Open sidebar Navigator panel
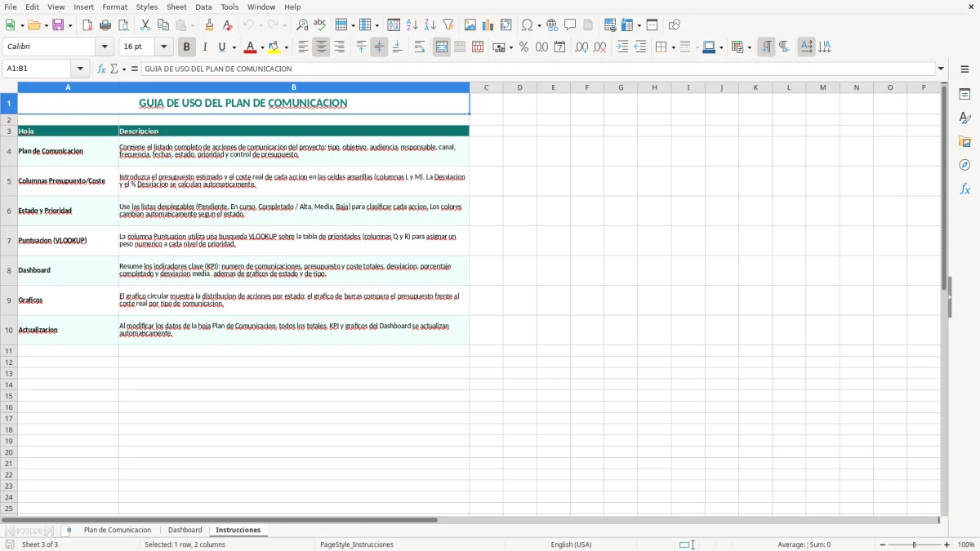The image size is (980, 551). [964, 165]
